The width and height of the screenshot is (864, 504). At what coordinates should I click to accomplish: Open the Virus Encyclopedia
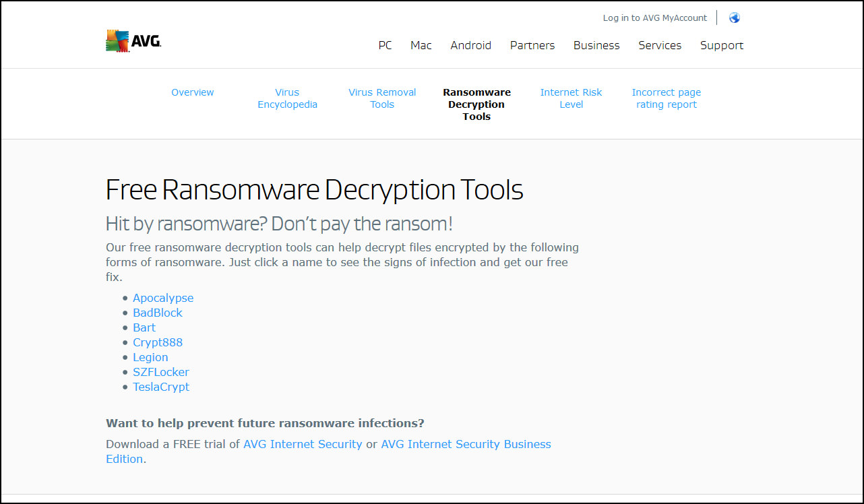[287, 98]
